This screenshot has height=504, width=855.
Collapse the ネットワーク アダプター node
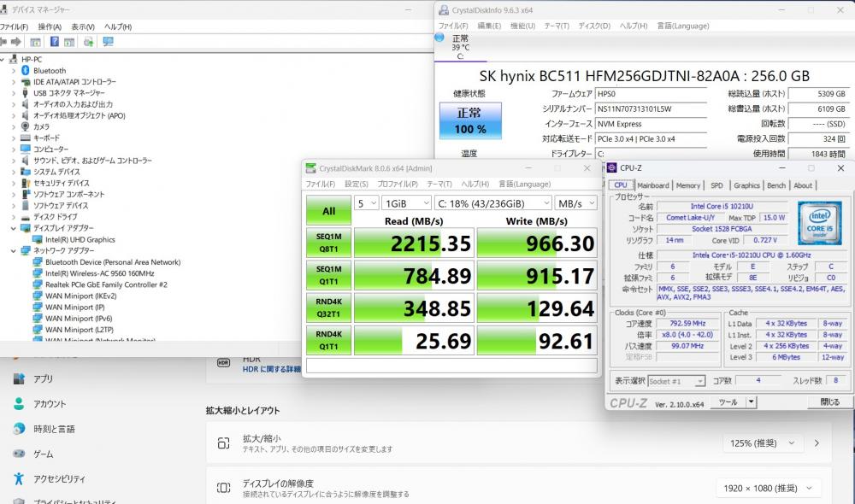click(14, 250)
